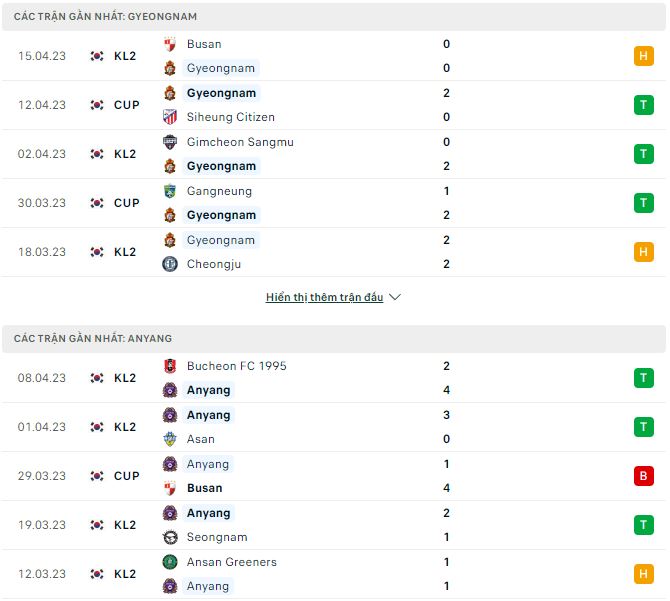Click the Cheongju club crest icon
Viewport: 670px width, 601px height.
pyautogui.click(x=170, y=264)
